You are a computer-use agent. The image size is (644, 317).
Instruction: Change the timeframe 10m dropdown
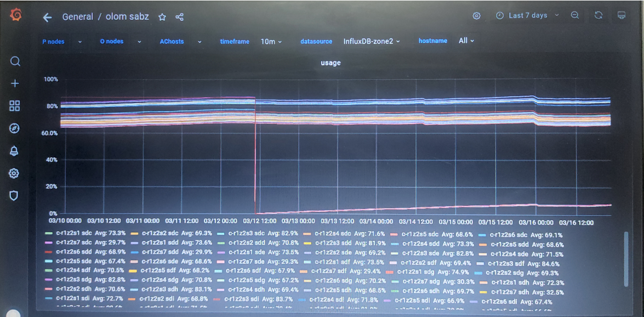coord(271,42)
